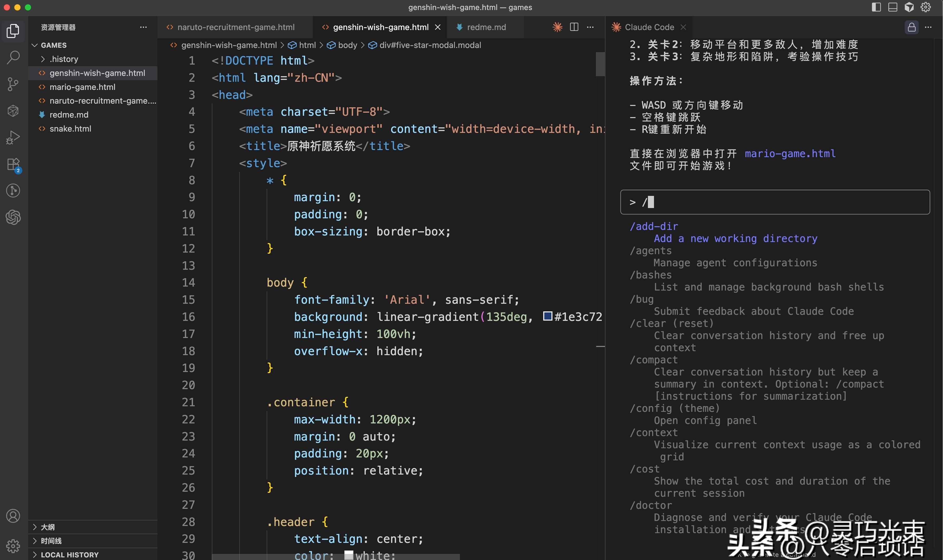Select the /add-dir command suggestion

[653, 226]
